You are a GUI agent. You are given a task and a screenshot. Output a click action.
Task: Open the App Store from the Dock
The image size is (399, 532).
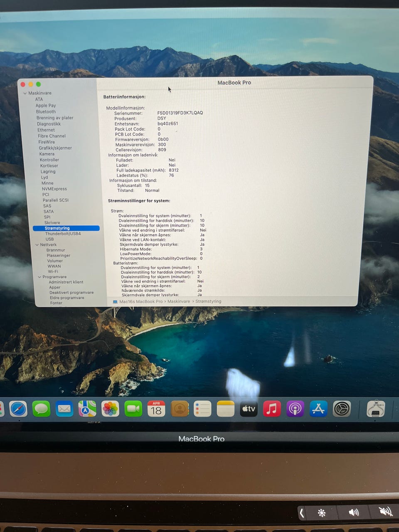point(318,409)
